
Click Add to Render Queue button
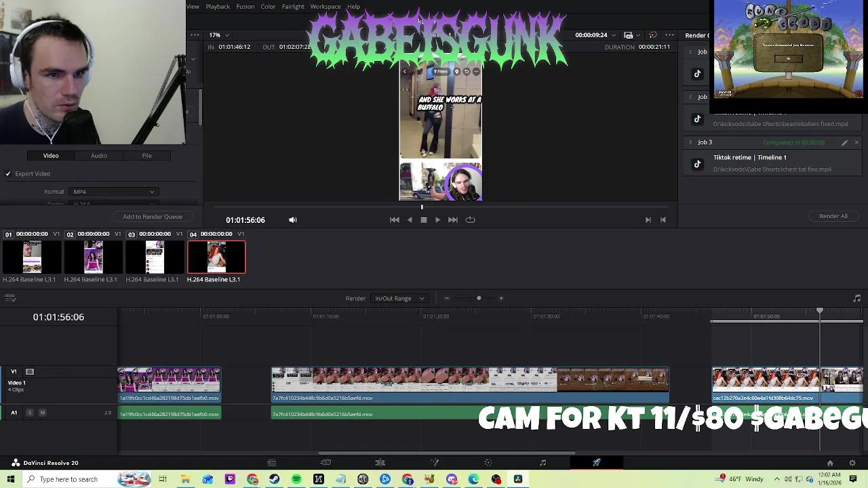point(153,217)
